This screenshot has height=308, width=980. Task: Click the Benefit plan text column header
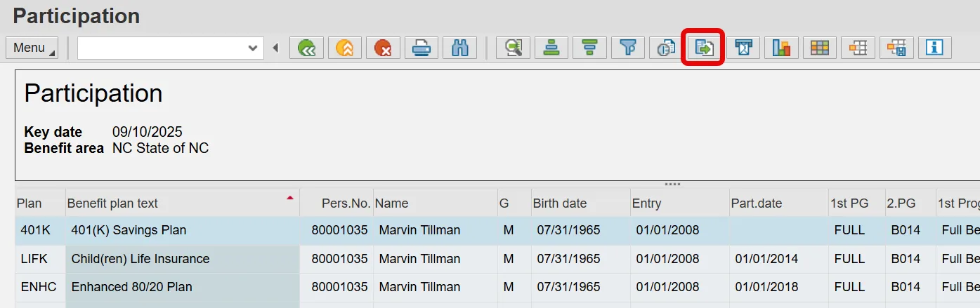[112, 203]
